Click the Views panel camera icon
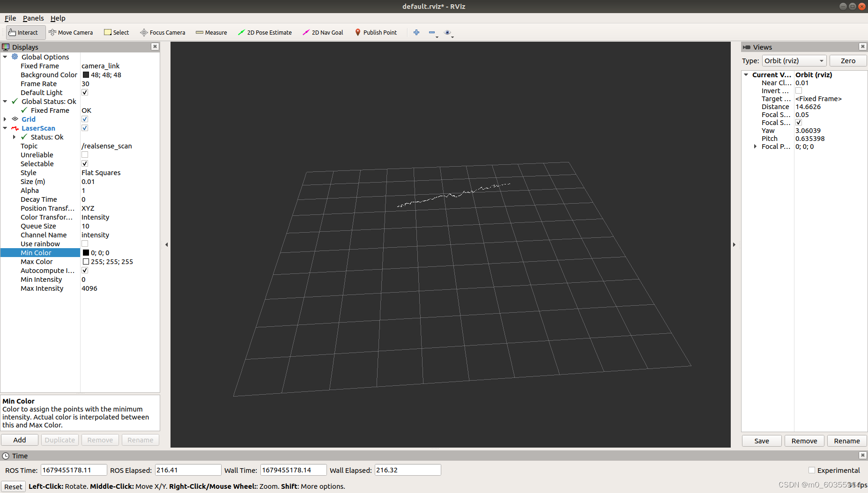This screenshot has height=493, width=868. (747, 47)
